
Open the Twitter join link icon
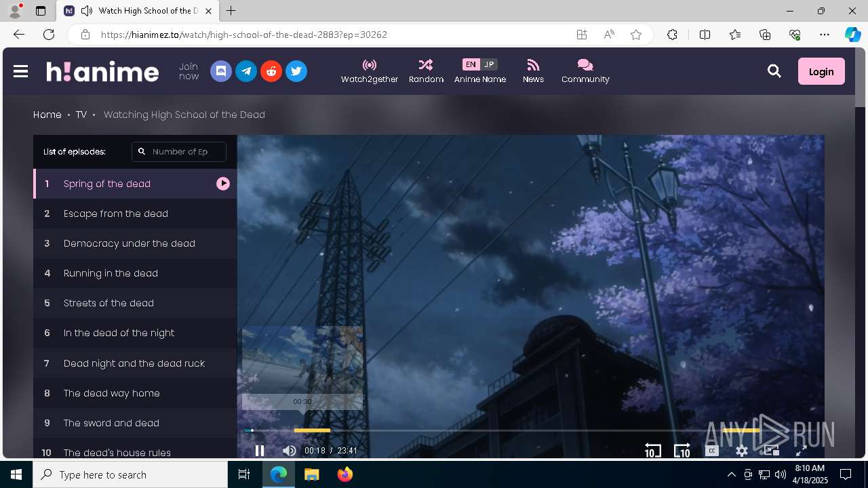pyautogui.click(x=296, y=71)
